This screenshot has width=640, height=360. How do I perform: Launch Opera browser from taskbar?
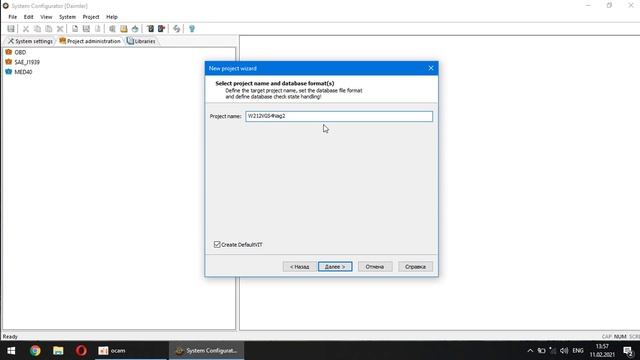point(81,351)
